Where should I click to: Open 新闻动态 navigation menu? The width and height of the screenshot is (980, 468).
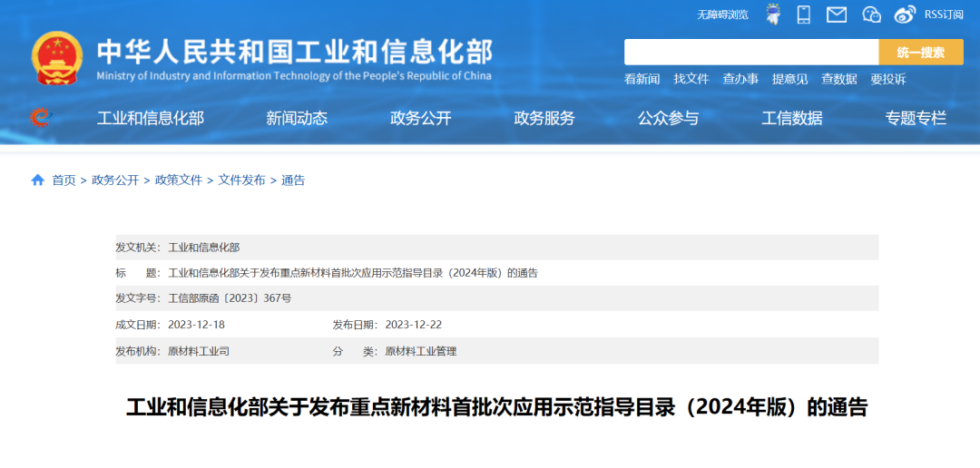click(x=297, y=118)
